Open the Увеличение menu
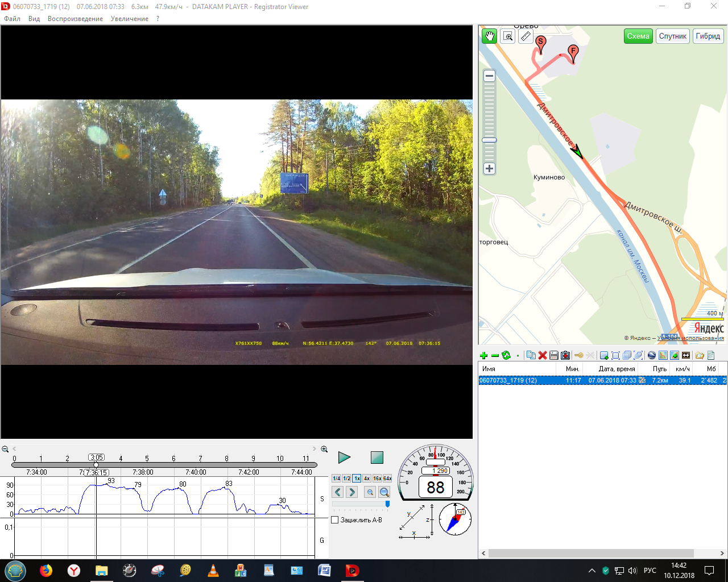 click(129, 19)
